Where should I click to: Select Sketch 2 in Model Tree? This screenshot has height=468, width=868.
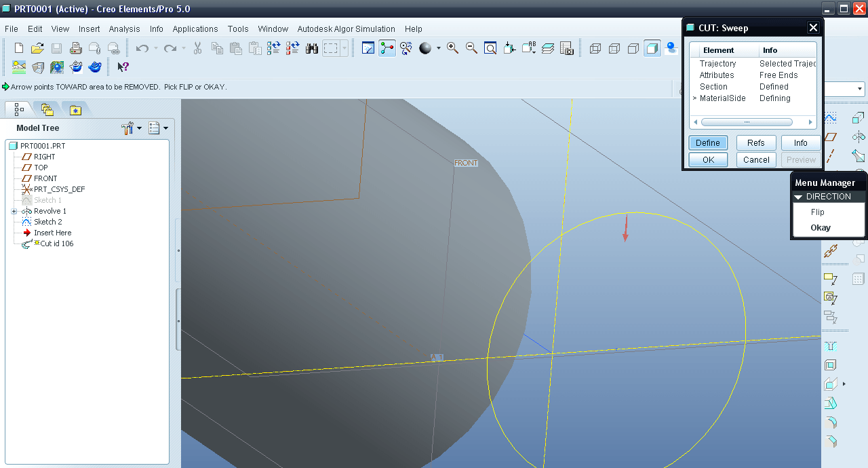[47, 222]
